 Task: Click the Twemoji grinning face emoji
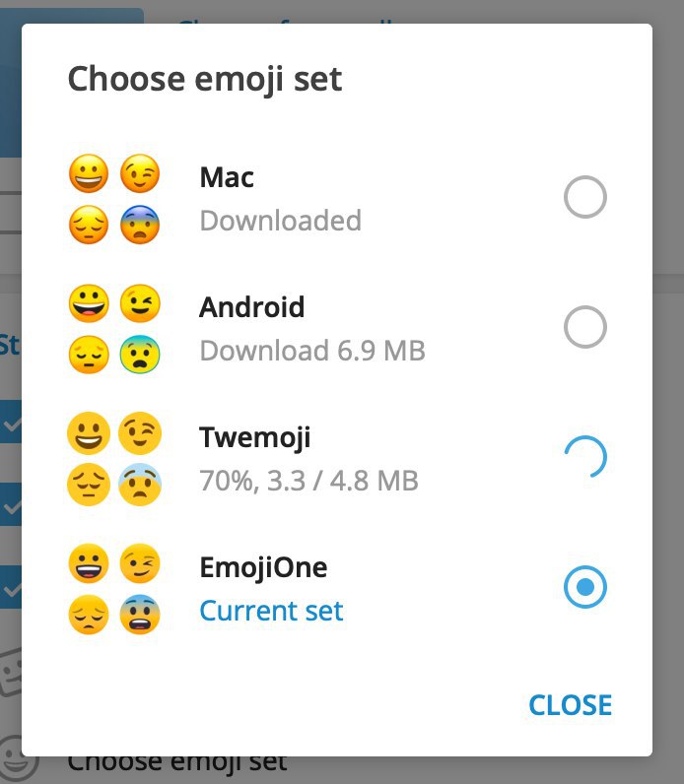tap(88, 434)
